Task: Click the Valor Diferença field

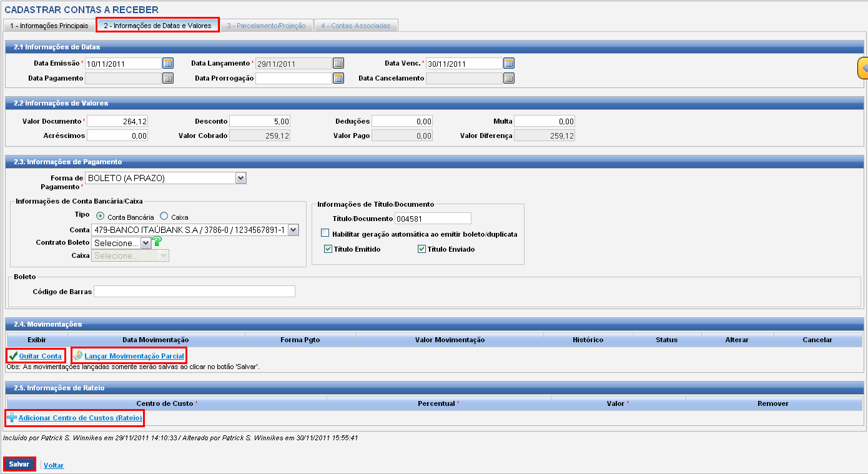Action: pyautogui.click(x=545, y=136)
